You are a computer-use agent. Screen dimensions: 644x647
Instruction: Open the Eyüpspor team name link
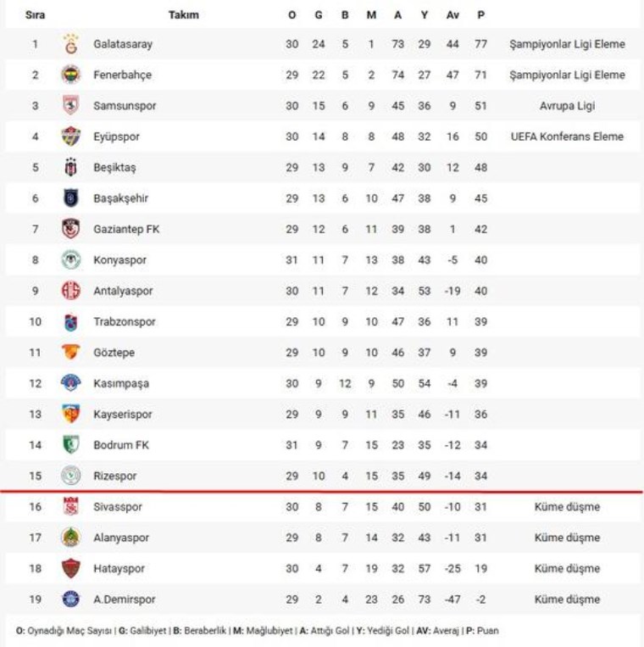tap(116, 137)
